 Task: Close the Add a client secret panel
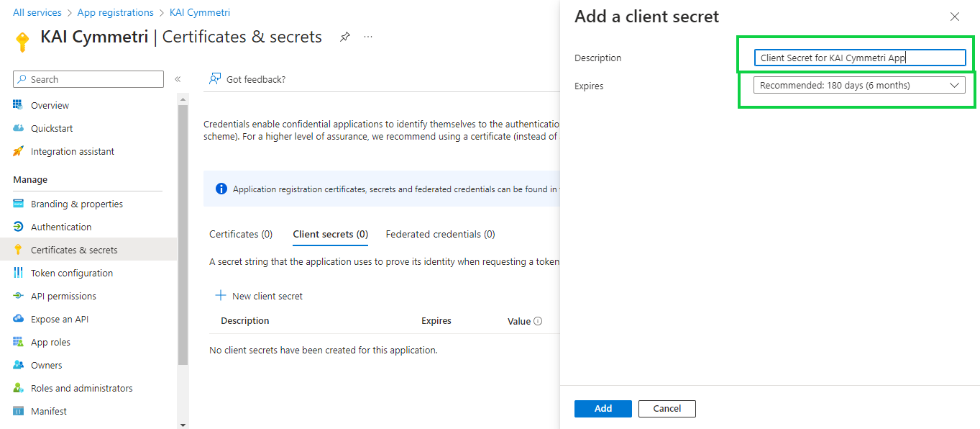tap(955, 17)
